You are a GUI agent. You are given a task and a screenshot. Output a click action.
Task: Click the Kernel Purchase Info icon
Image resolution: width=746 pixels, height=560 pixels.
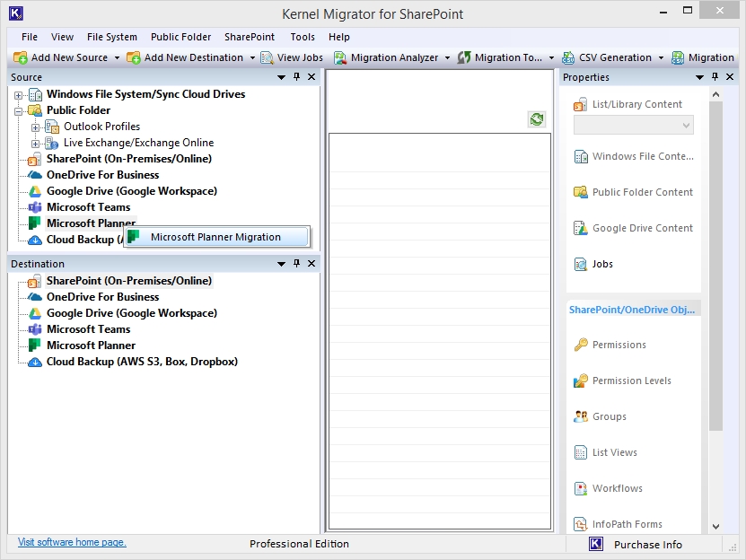coord(596,544)
